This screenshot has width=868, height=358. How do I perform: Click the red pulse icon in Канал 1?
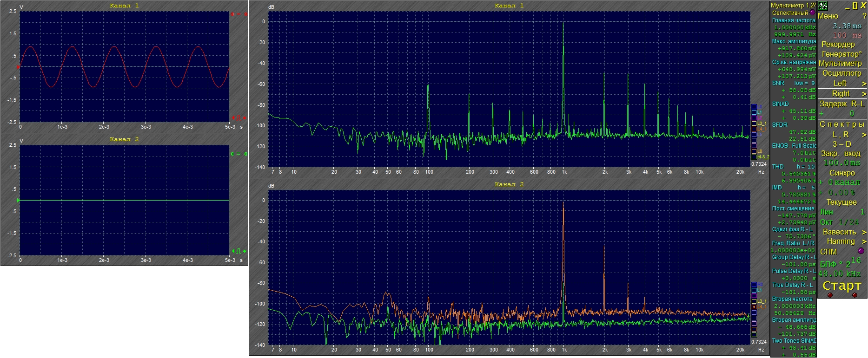[238, 118]
